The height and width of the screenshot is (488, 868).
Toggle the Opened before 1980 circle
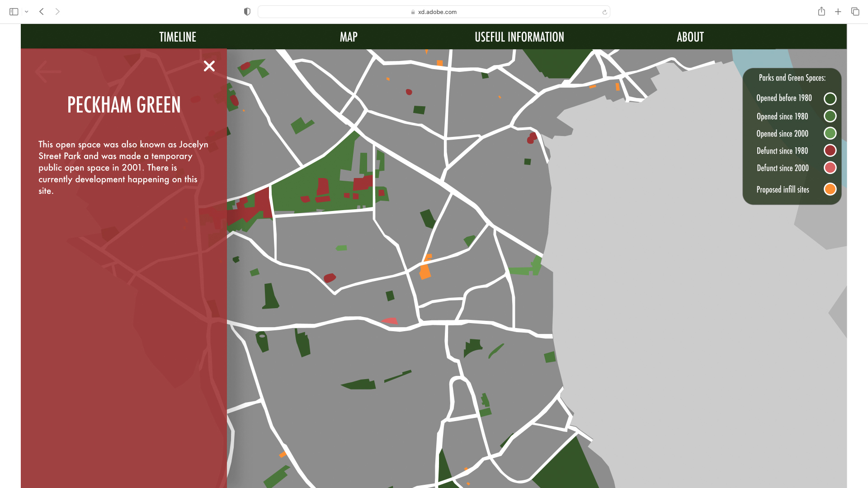tap(830, 99)
